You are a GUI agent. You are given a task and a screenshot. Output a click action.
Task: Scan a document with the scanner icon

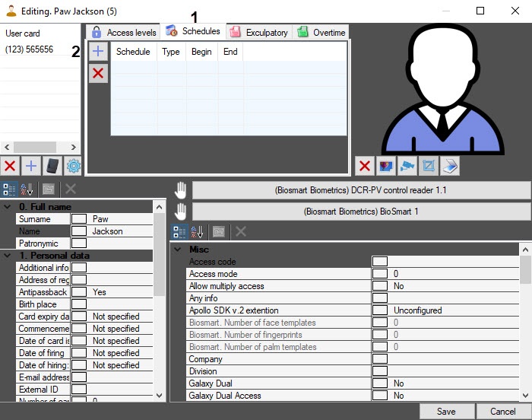[450, 166]
